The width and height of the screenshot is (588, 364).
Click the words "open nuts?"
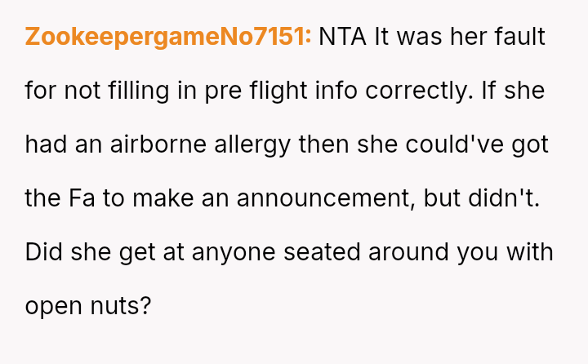point(88,306)
